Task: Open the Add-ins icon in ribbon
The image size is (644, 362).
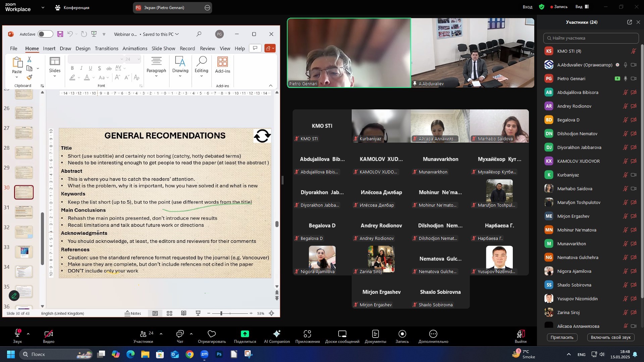Action: pyautogui.click(x=222, y=62)
